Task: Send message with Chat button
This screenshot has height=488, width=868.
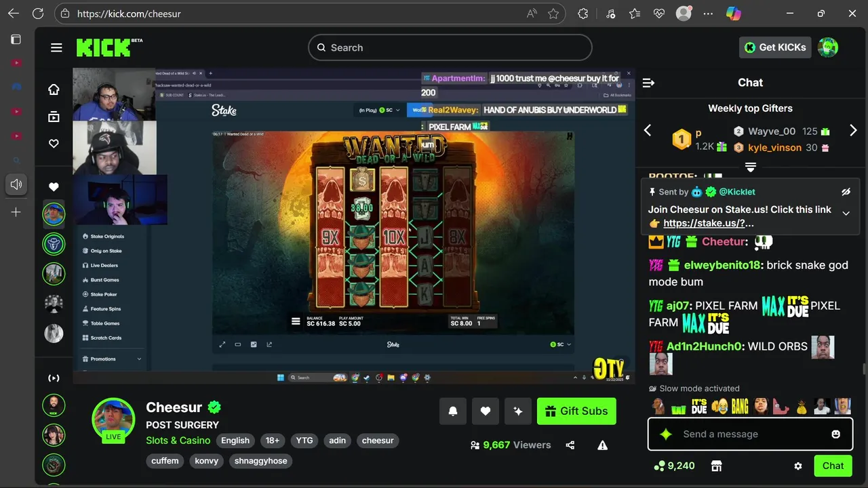Action: [833, 466]
